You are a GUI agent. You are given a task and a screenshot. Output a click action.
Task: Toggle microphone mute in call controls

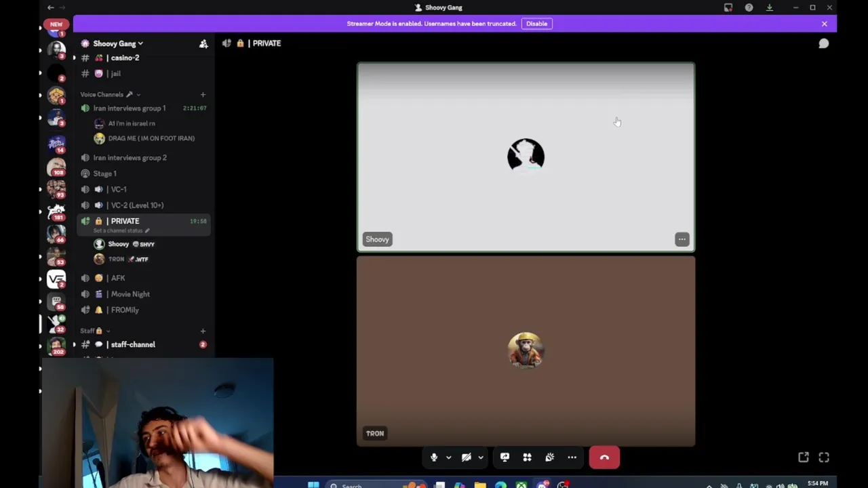(434, 457)
